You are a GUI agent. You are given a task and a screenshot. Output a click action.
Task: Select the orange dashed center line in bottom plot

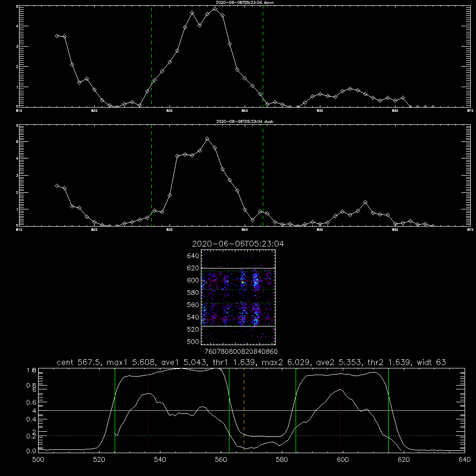click(x=244, y=409)
